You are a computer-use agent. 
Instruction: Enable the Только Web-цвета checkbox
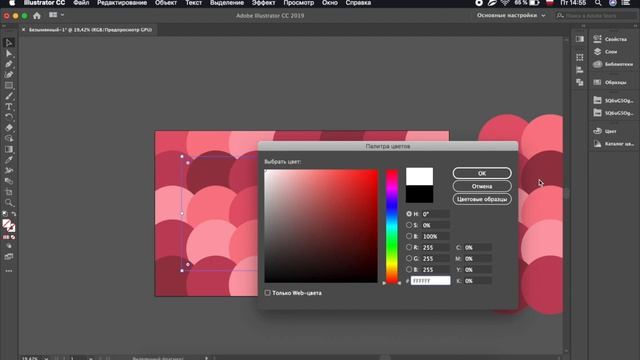click(267, 293)
